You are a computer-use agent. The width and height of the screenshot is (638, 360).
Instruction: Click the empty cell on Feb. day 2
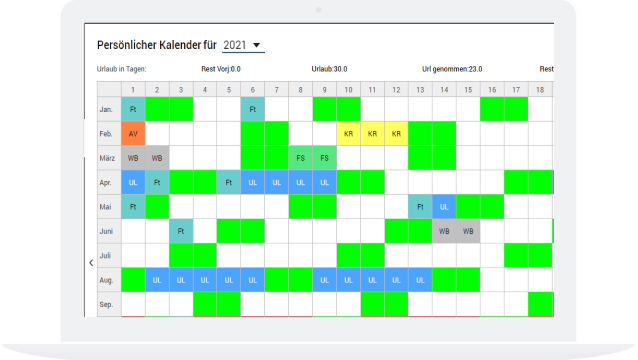click(157, 134)
